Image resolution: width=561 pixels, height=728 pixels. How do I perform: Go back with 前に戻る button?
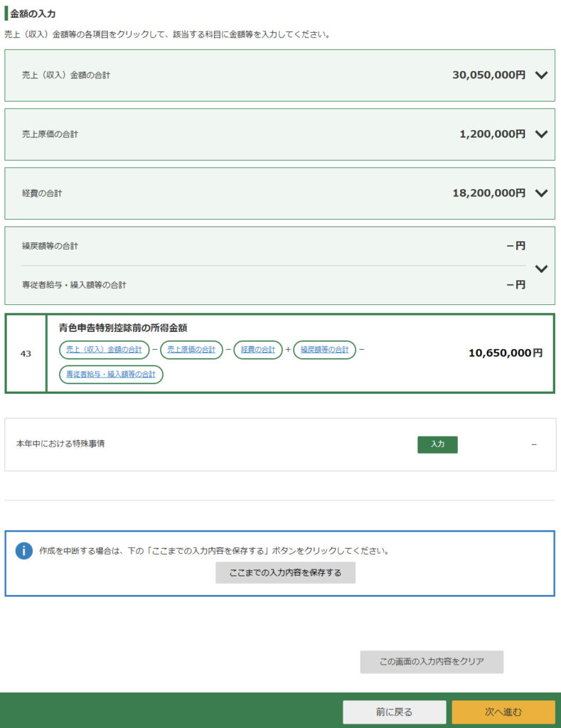point(394,712)
